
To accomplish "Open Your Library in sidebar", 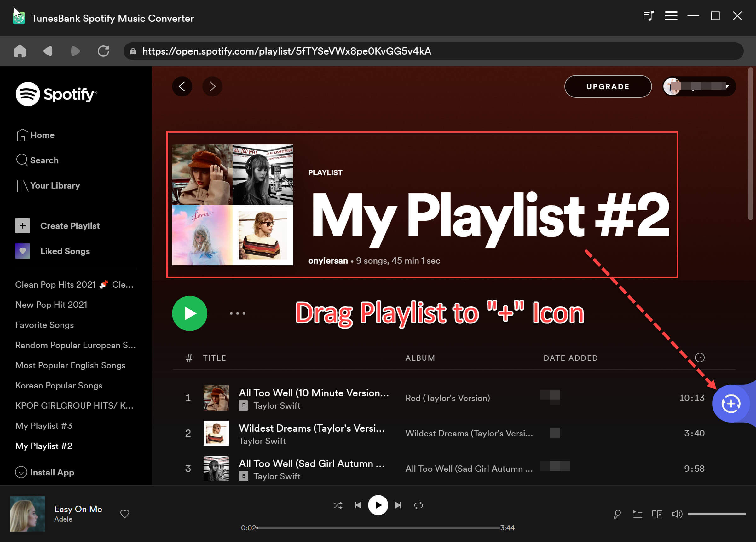I will tap(48, 185).
